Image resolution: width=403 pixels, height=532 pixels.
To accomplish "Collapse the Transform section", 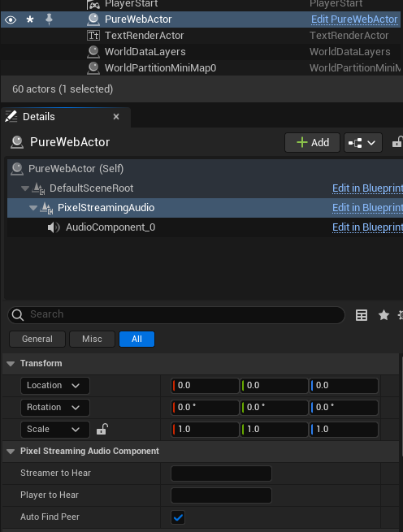I will coord(11,364).
